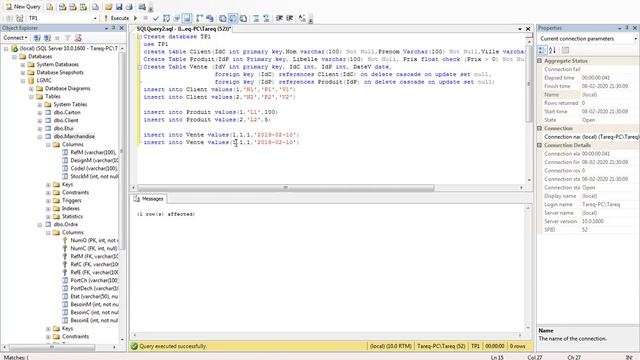
Task: Increase indent of the selected lines
Action: click(289, 18)
